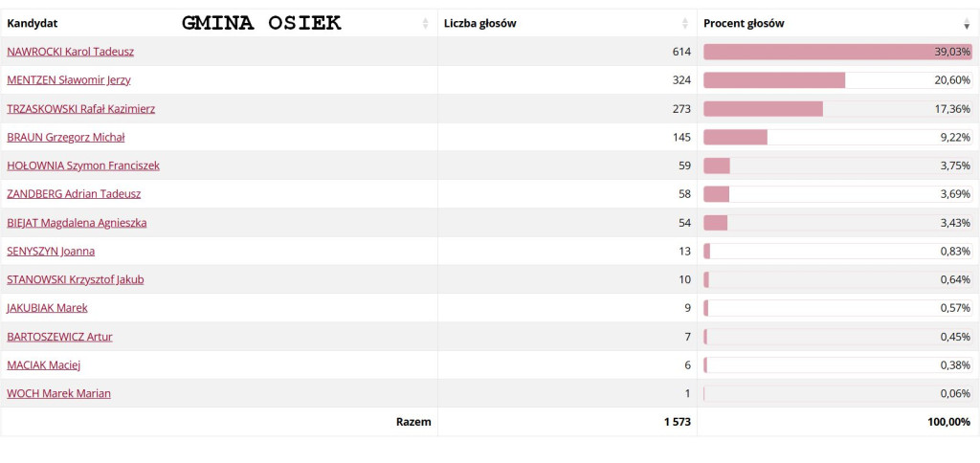The image size is (980, 463).
Task: Open BRAUN Grzegorz Michał link
Action: [66, 138]
